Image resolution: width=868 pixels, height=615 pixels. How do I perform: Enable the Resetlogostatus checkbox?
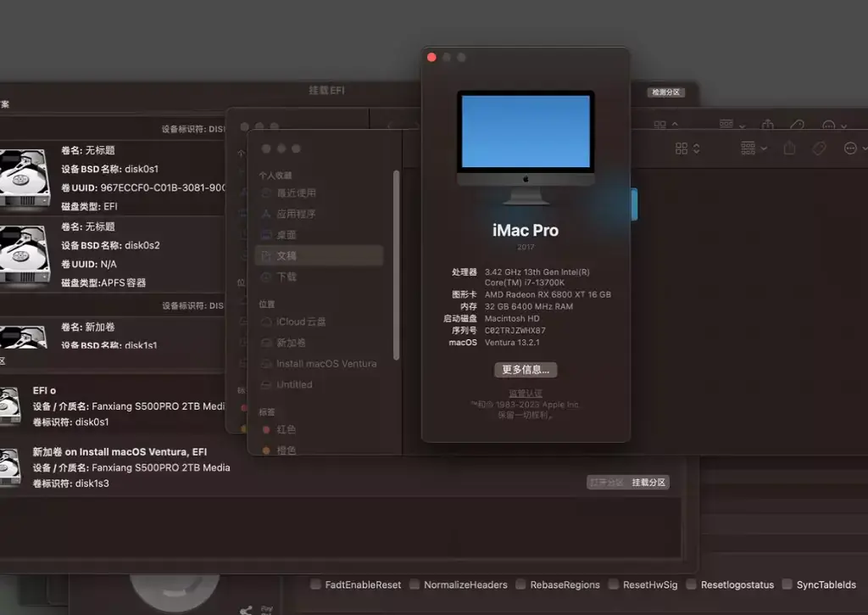pyautogui.click(x=692, y=584)
